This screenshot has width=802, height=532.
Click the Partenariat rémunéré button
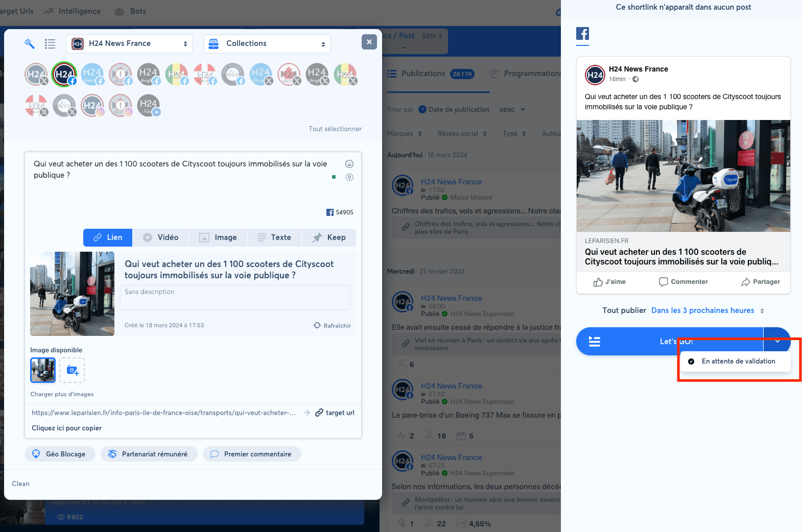coord(149,454)
